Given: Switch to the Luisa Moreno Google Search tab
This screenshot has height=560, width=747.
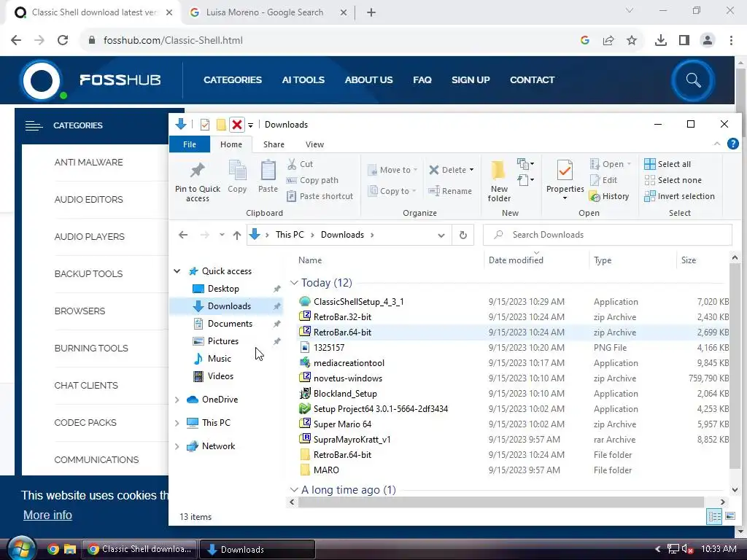Looking at the screenshot, I should (x=264, y=12).
